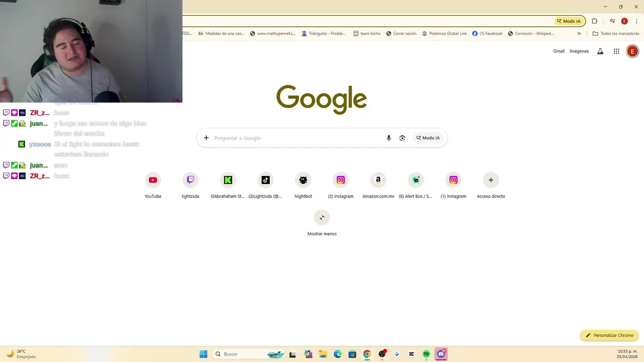The width and height of the screenshot is (644, 362).
Task: Open Task View from the taskbar
Action: (293, 354)
